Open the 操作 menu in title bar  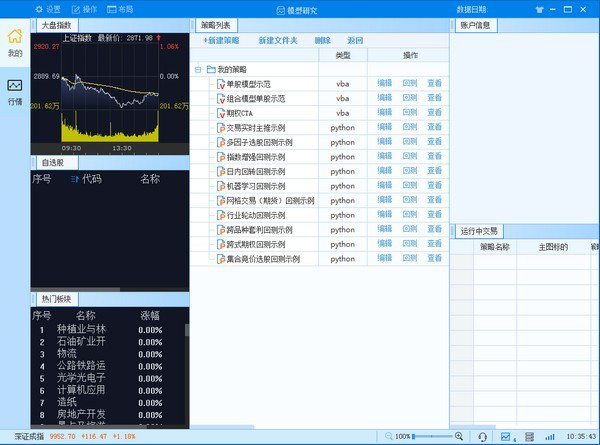[x=85, y=9]
